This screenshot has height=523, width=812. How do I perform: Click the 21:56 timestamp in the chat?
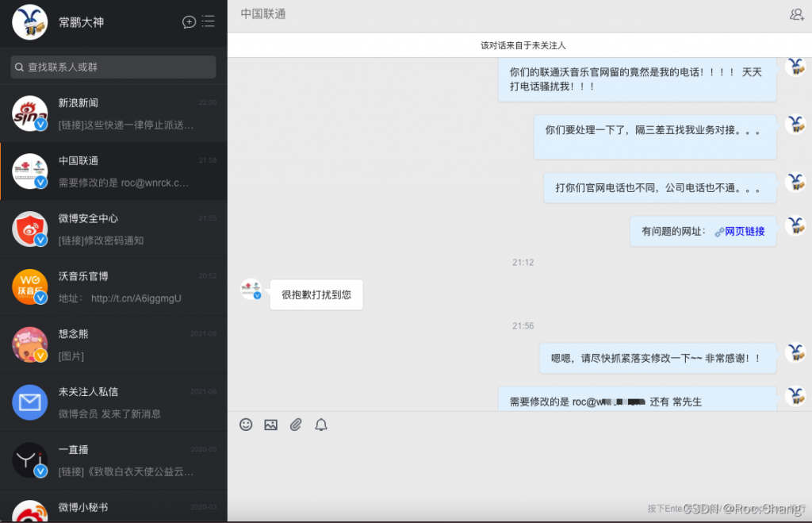[x=523, y=326]
